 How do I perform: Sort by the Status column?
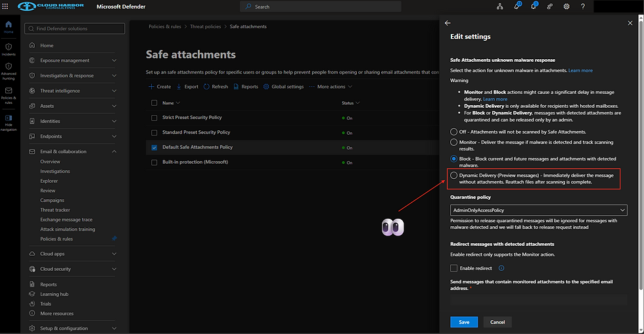coord(350,103)
